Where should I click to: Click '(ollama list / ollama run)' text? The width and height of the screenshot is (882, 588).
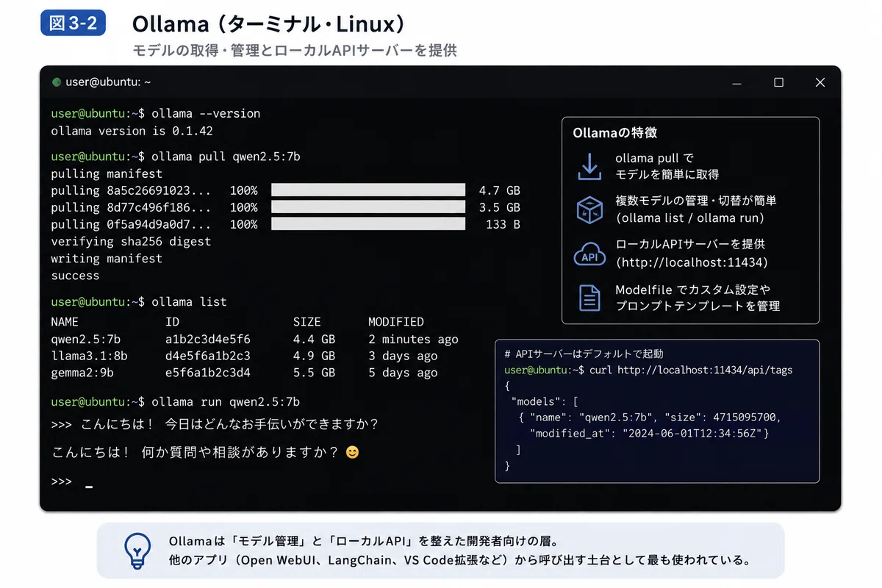coord(689,218)
